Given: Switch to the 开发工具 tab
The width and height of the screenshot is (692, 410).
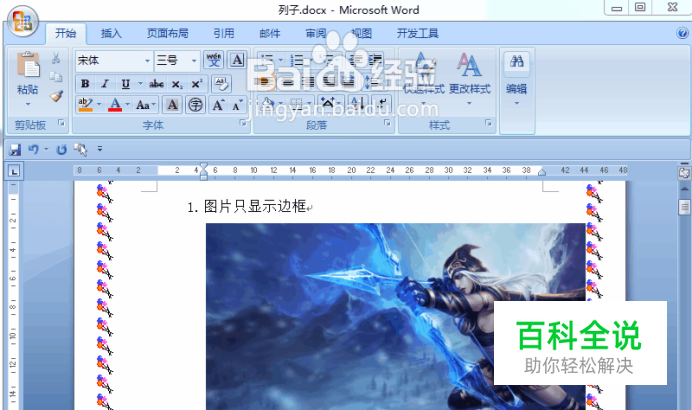Looking at the screenshot, I should pos(417,34).
